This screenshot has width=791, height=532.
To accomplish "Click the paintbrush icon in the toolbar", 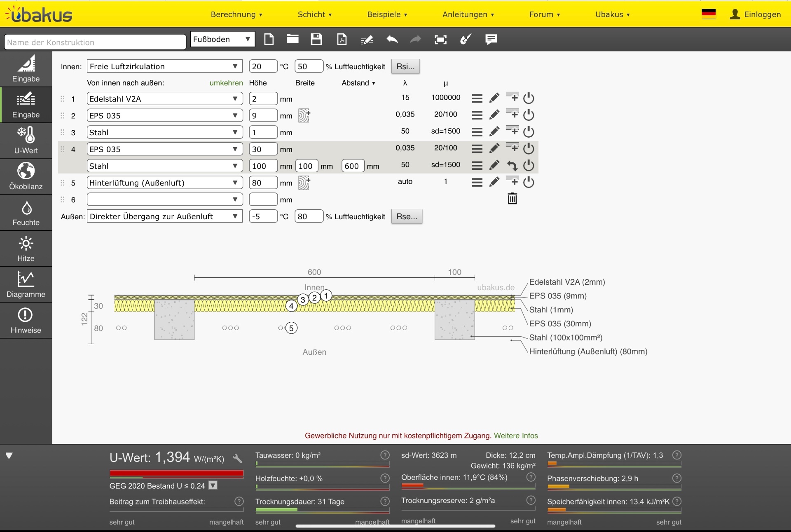I will (466, 40).
